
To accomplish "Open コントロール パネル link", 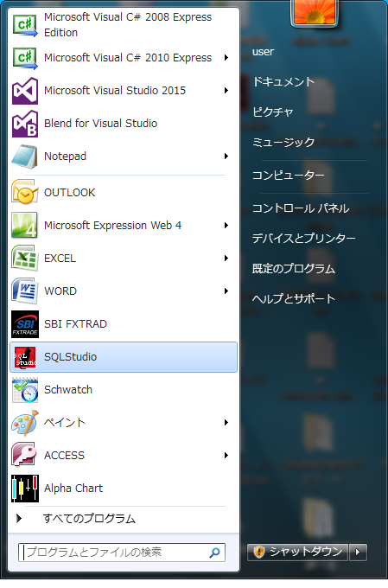I will (x=301, y=208).
